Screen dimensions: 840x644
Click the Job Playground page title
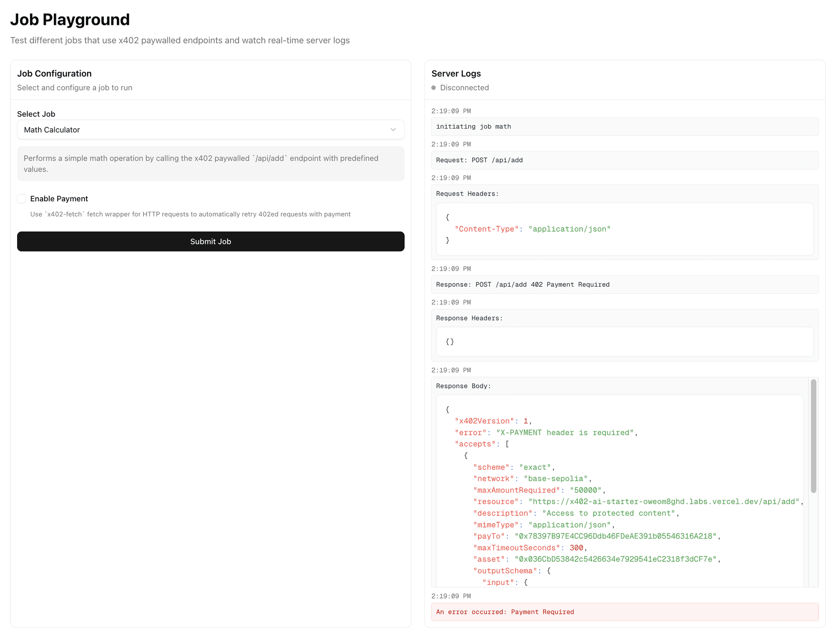70,20
